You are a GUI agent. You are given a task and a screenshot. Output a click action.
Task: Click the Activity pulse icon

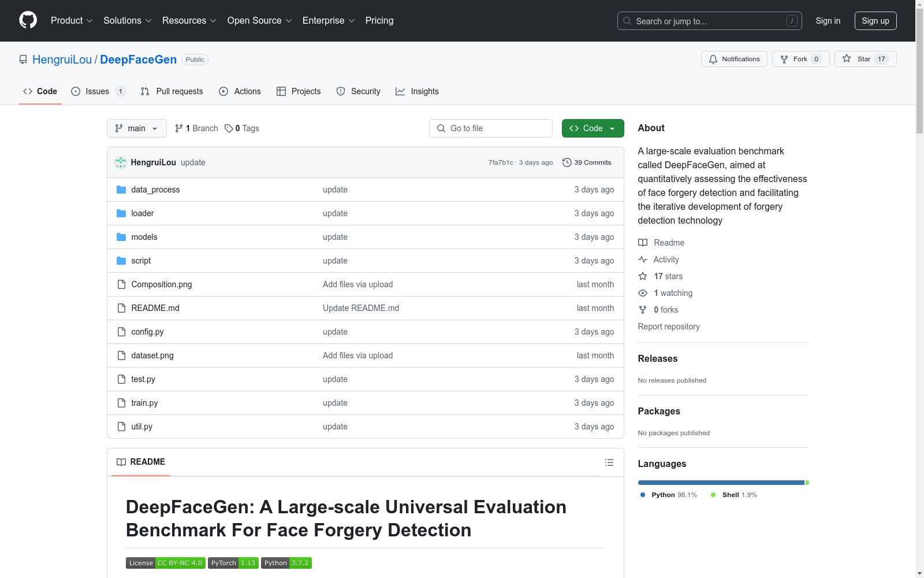643,260
